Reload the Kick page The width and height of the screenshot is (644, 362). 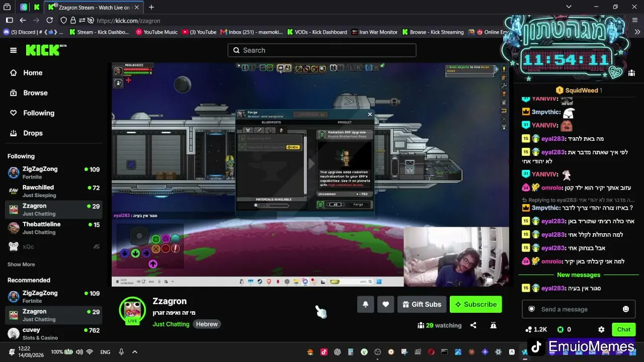tap(49, 21)
